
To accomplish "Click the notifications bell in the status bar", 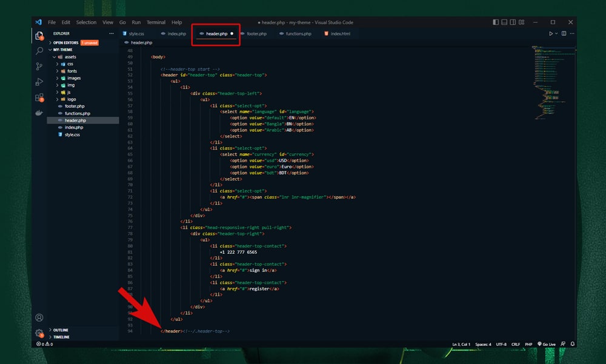I will pyautogui.click(x=571, y=343).
